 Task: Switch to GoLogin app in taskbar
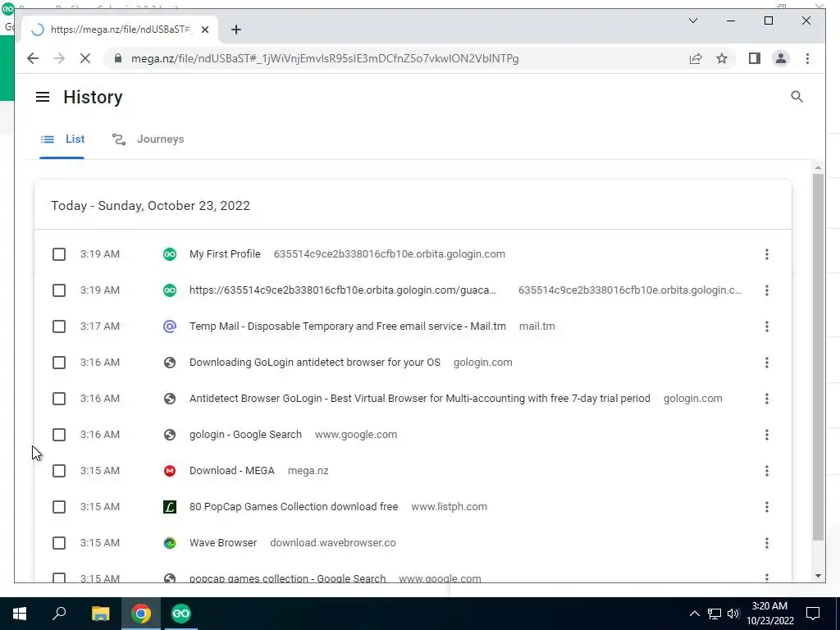coord(181,614)
